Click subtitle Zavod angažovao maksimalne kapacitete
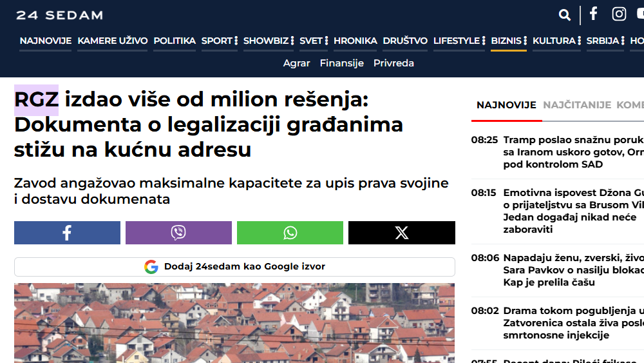Viewport: 644px width, 363px height. [231, 191]
